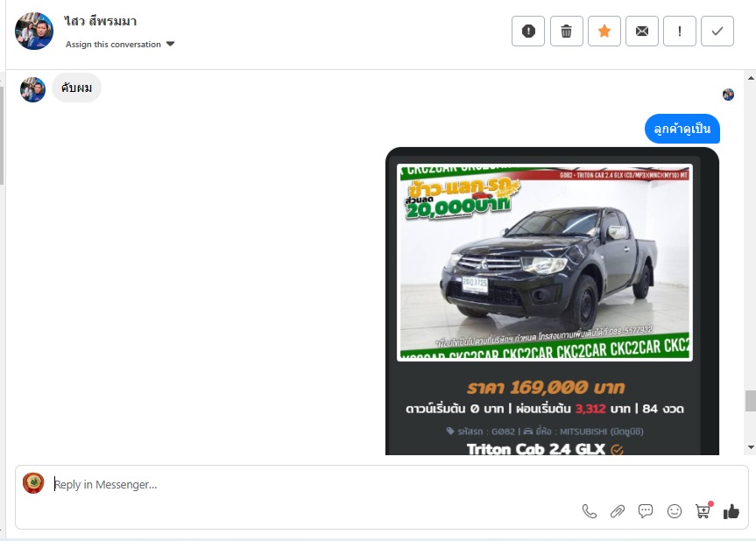Click the blue ลูกค้าดูเป็น message bubble
Viewport: 756px width, 541px height.
point(682,129)
